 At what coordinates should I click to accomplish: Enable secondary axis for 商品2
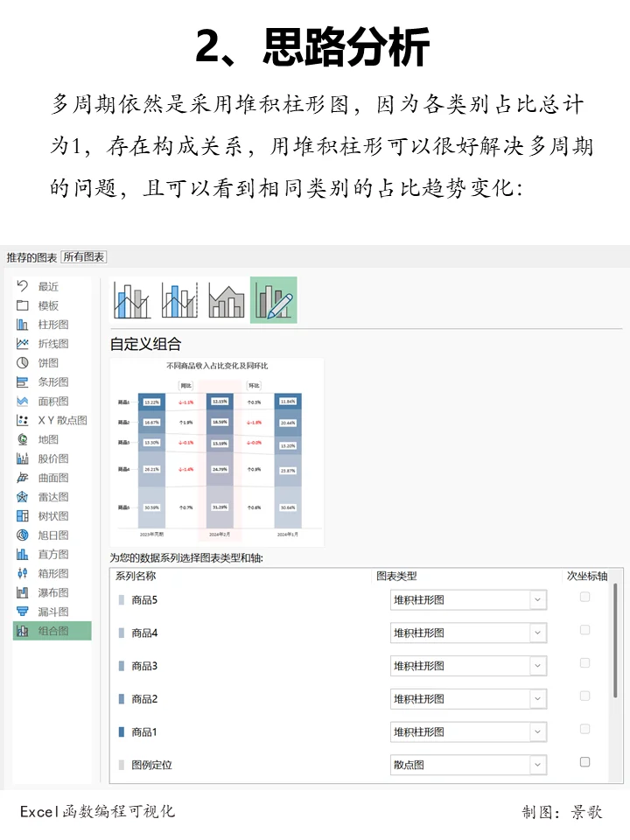coord(585,696)
